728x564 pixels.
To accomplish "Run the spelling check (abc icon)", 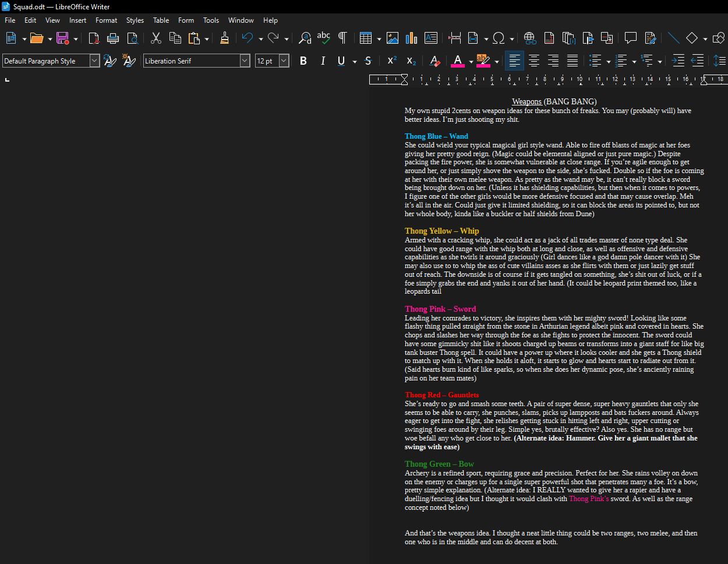I will click(x=324, y=38).
